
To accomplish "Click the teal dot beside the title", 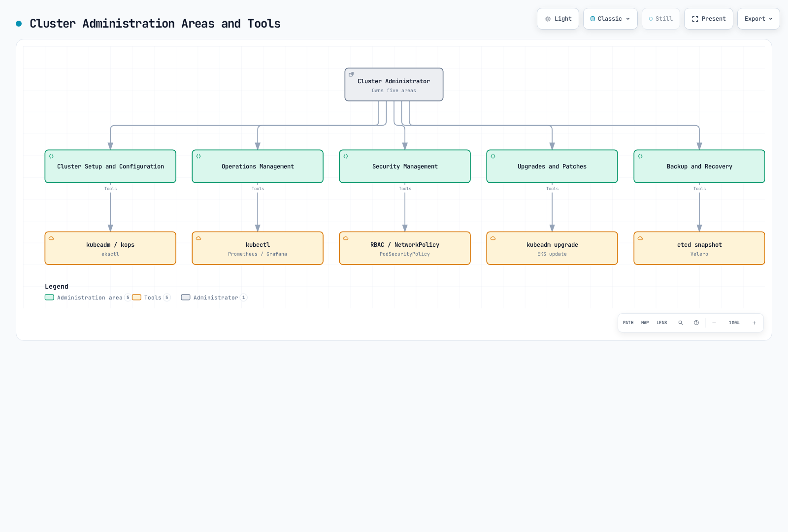I will (x=19, y=23).
